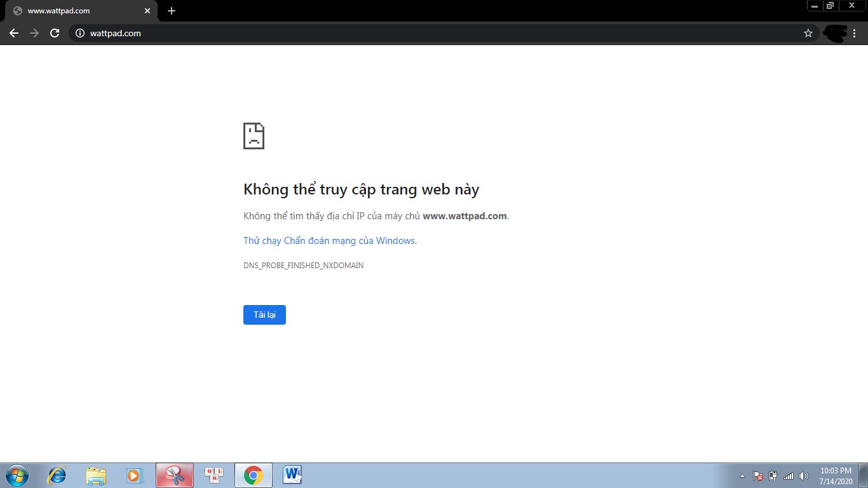Open a new tab with plus button
This screenshot has height=488, width=868.
pyautogui.click(x=172, y=11)
